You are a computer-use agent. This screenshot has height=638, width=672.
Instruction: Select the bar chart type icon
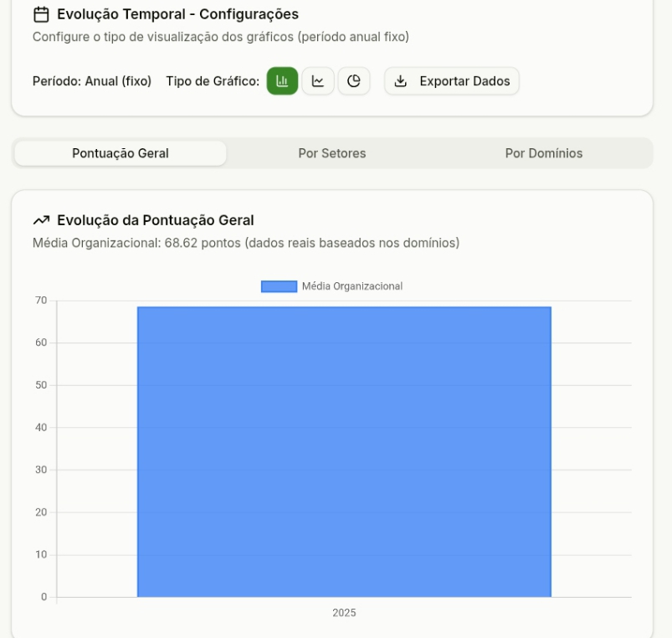point(282,81)
